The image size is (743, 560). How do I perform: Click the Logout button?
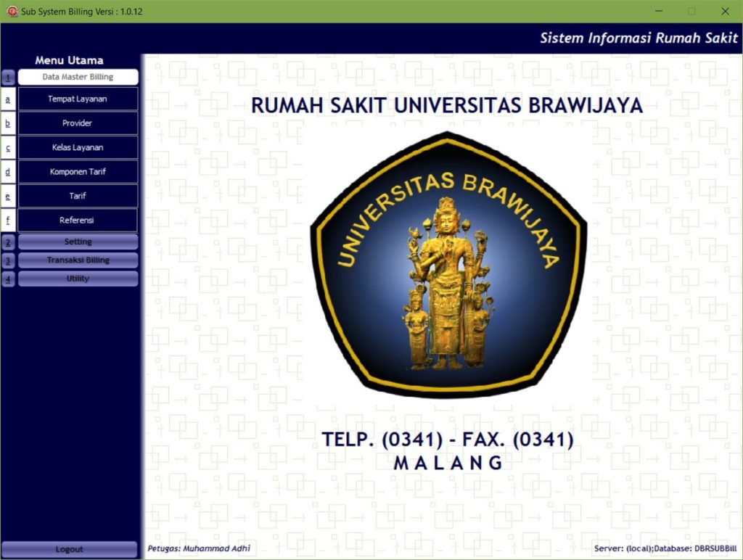(x=69, y=549)
